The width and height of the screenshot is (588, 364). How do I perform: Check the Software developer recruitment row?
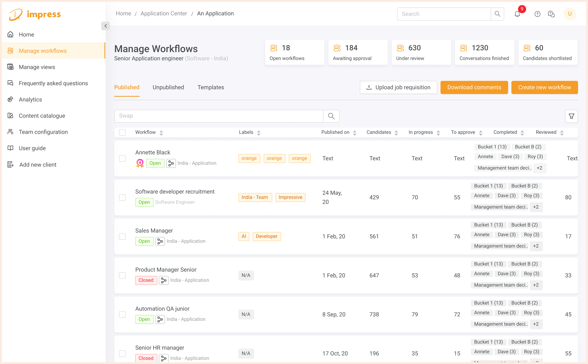(x=122, y=197)
